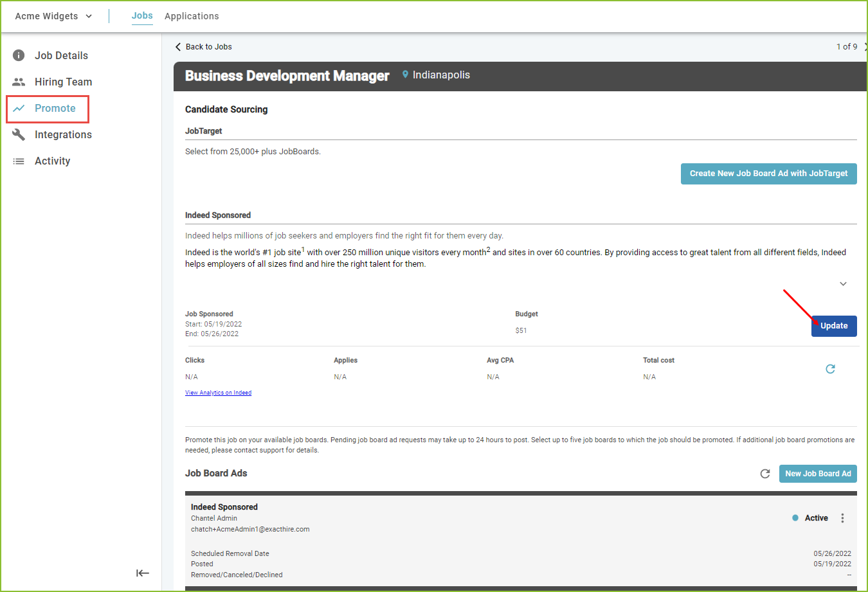Go back using the Back to Jobs chevron
This screenshot has width=868, height=592.
point(178,47)
